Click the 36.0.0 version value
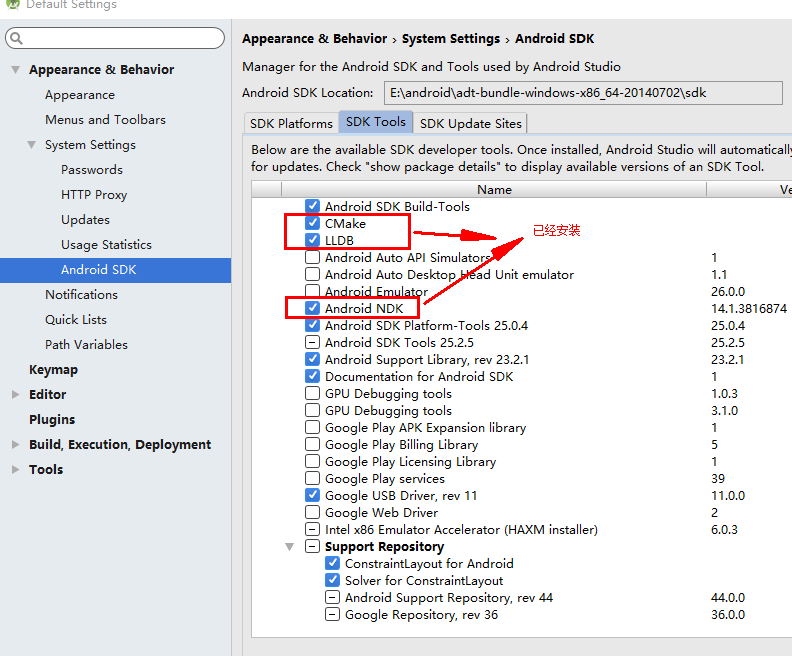The image size is (792, 656). tap(728, 615)
